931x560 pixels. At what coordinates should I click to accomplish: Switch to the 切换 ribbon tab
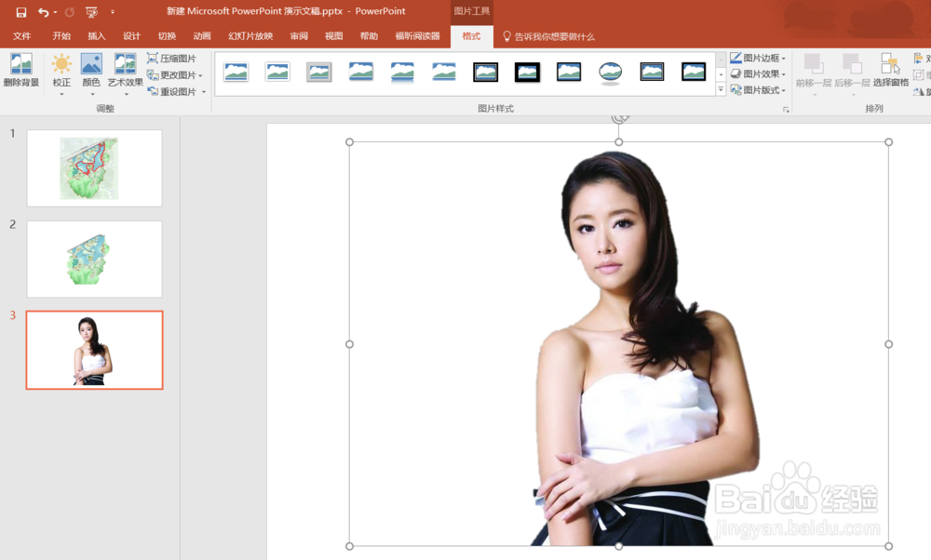pos(167,36)
